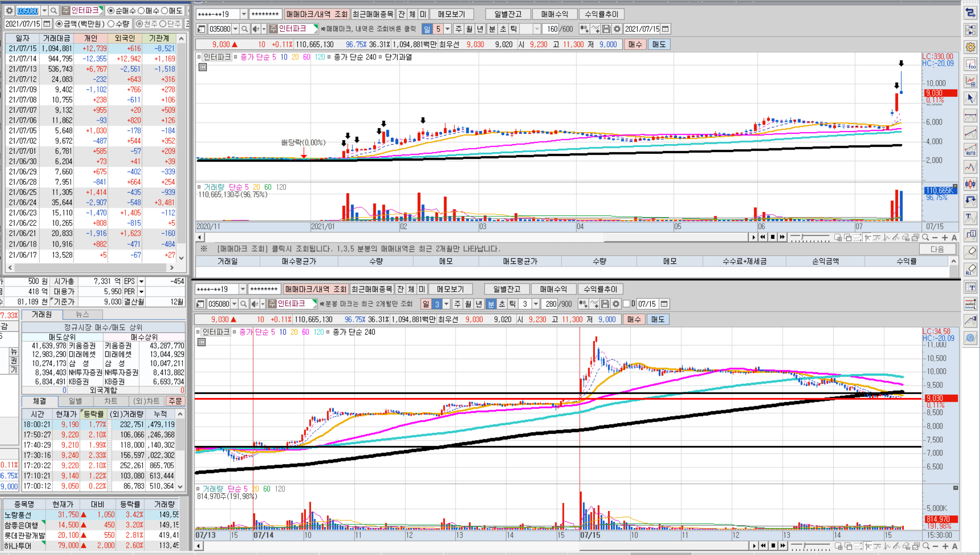Select the 매수 radio button
This screenshot has width=980, height=555.
[141, 10]
